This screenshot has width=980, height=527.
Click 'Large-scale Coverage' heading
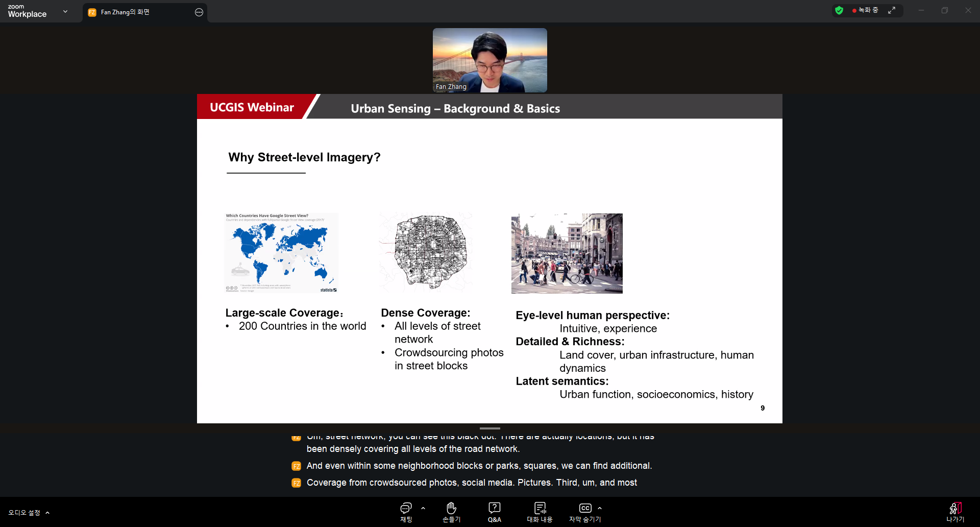pos(284,313)
